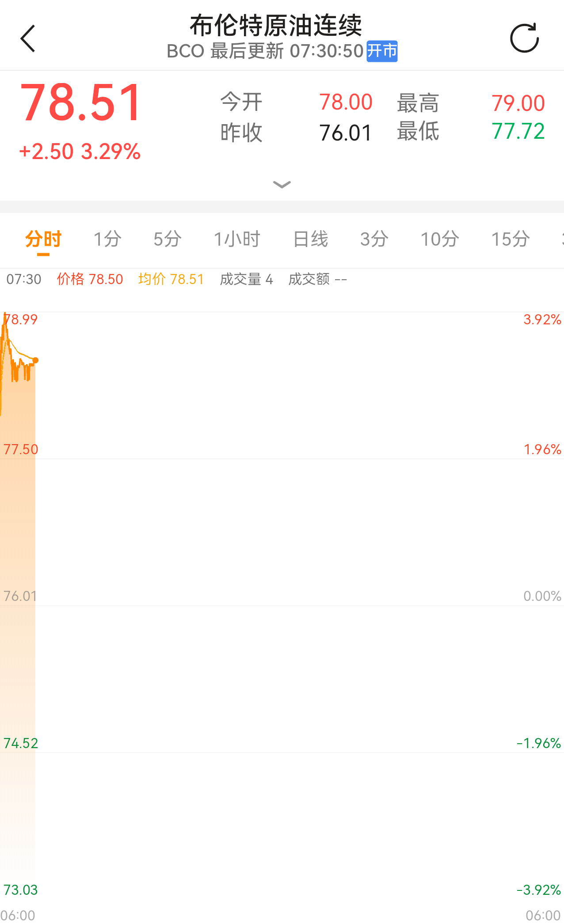Switch to the 1分 chart tab
Image resolution: width=564 pixels, height=924 pixels.
point(107,239)
